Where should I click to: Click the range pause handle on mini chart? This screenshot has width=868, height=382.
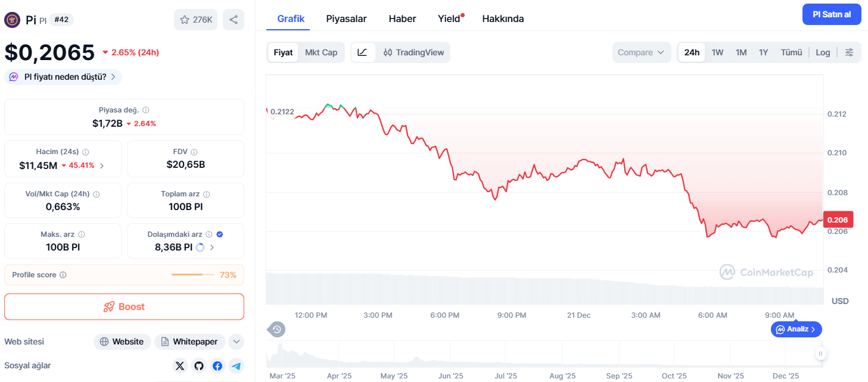[820, 354]
